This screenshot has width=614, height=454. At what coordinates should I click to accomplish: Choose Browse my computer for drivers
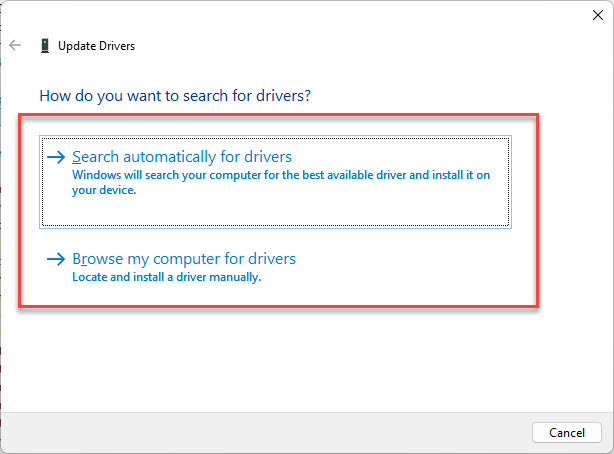(183, 259)
